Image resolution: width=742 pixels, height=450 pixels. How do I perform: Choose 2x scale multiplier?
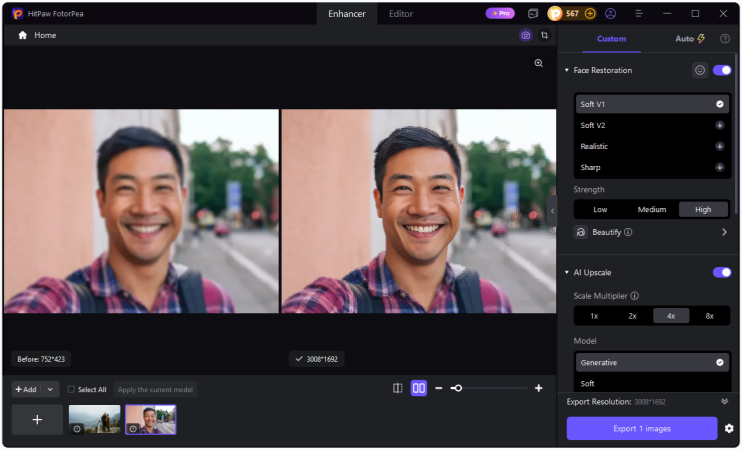tap(633, 316)
